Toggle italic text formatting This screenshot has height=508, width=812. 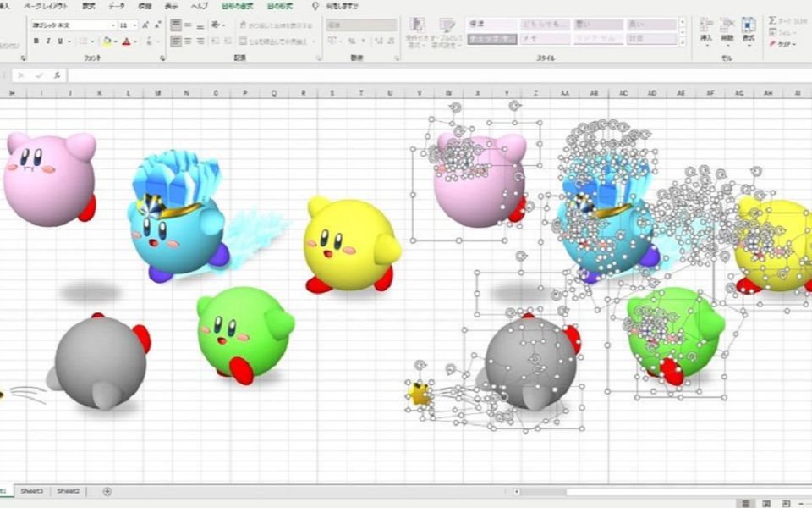click(x=47, y=41)
